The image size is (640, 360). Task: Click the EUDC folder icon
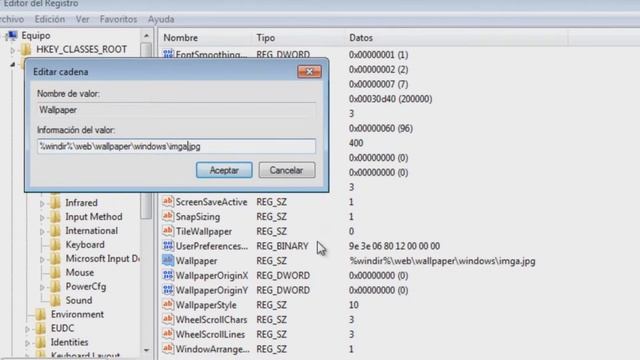point(40,329)
